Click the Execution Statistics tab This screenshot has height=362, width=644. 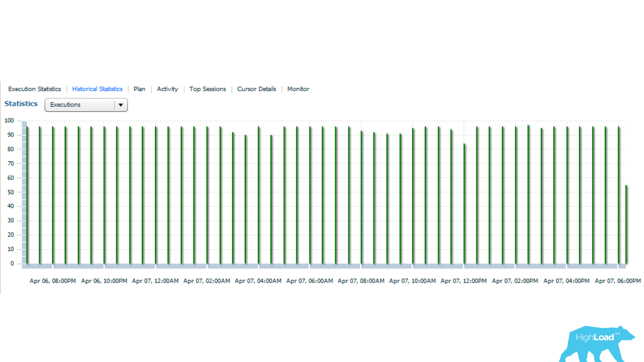pyautogui.click(x=35, y=89)
